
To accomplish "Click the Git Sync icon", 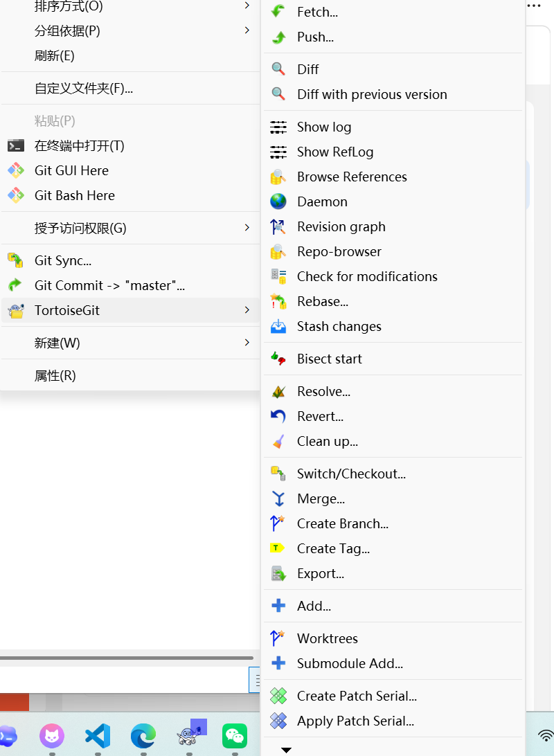I will click(15, 260).
